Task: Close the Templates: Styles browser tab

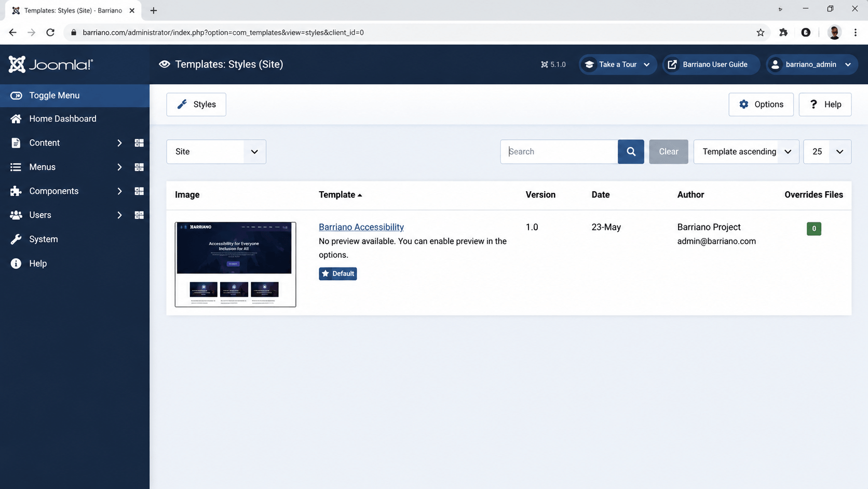Action: [132, 10]
